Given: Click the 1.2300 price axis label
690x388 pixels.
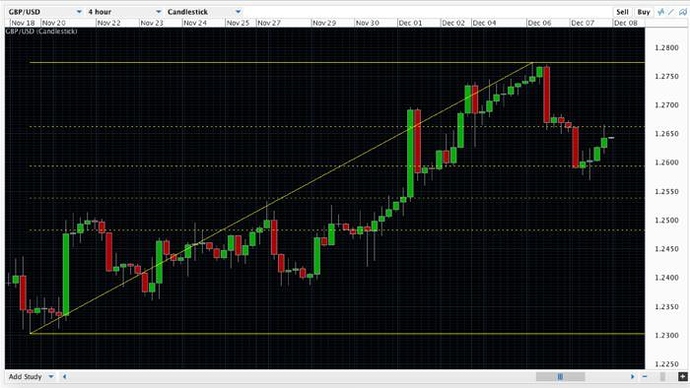Looking at the screenshot, I should (667, 335).
